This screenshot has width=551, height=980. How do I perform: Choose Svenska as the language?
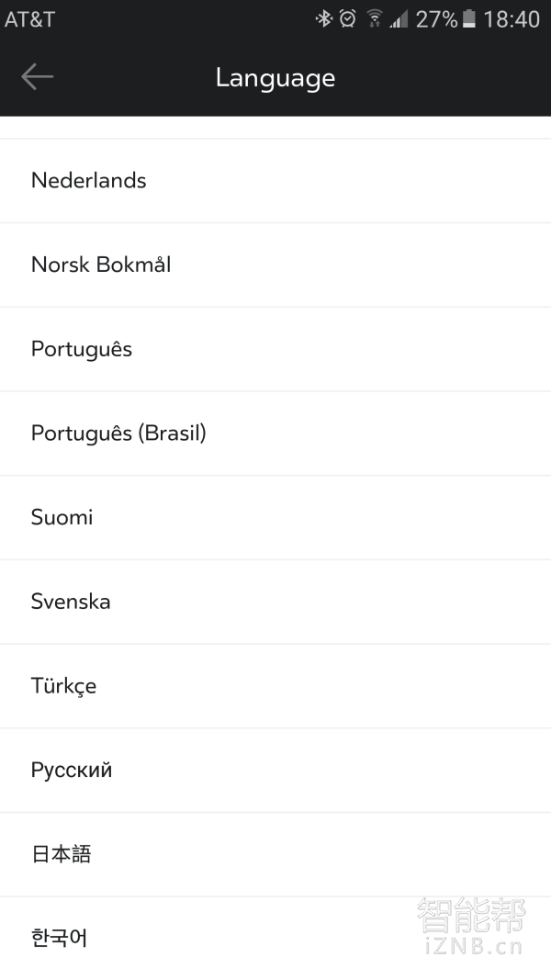click(x=71, y=603)
